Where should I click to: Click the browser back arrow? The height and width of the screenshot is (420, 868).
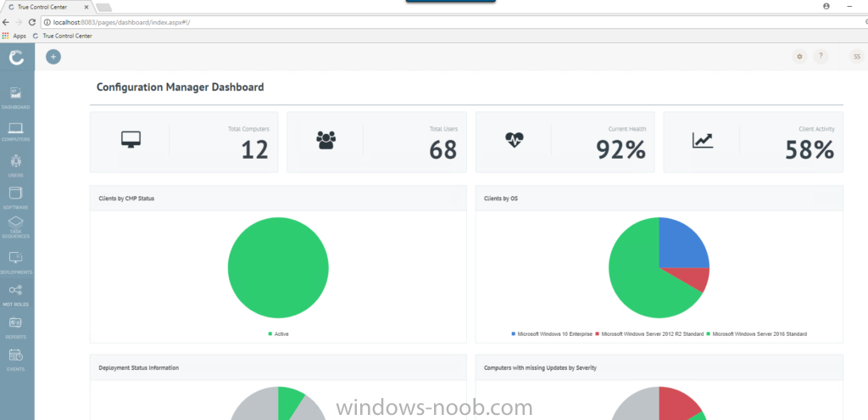tap(6, 22)
